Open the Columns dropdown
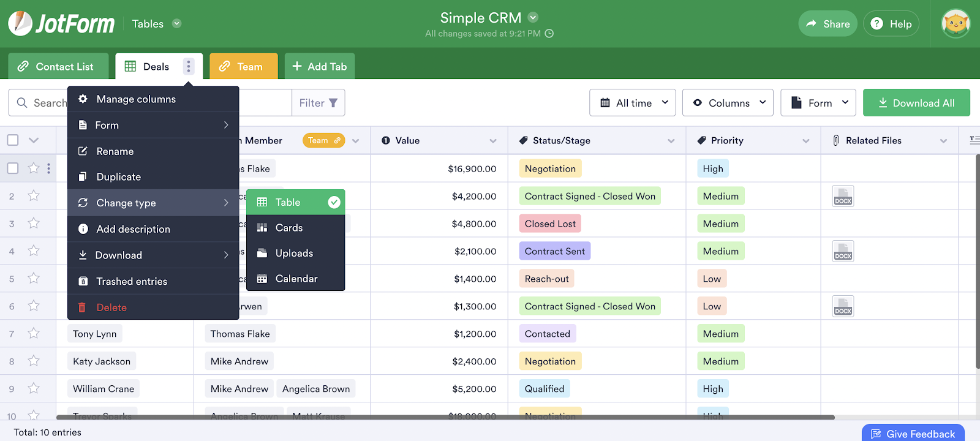Viewport: 980px width, 441px height. pyautogui.click(x=728, y=103)
